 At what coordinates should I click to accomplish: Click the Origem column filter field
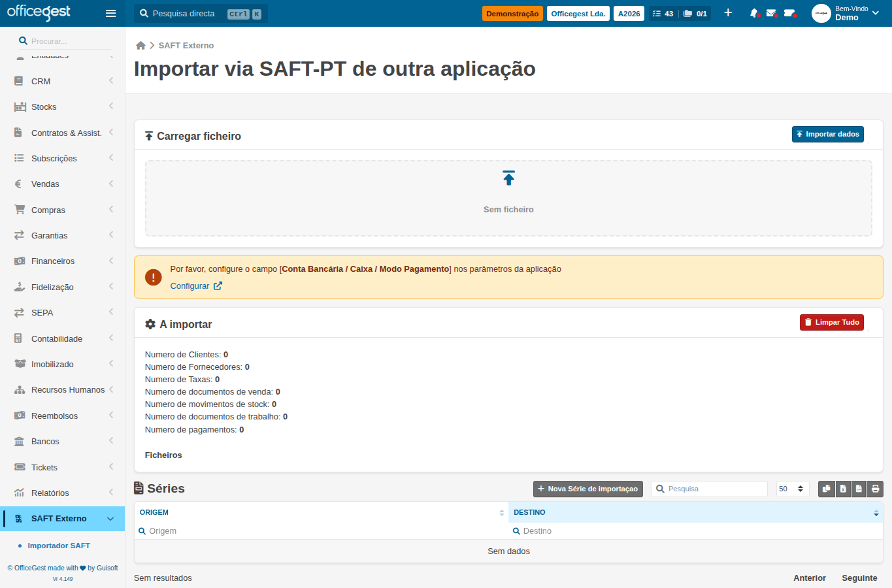point(322,531)
